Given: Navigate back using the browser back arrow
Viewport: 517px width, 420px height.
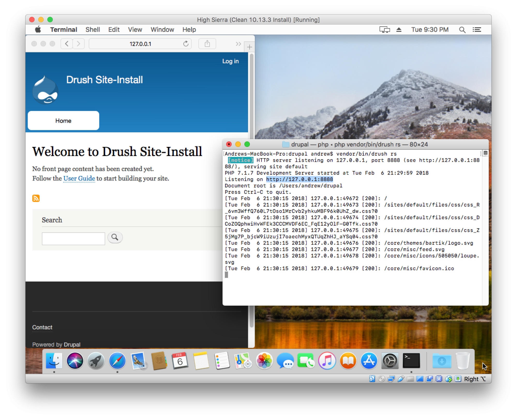Looking at the screenshot, I should 66,44.
